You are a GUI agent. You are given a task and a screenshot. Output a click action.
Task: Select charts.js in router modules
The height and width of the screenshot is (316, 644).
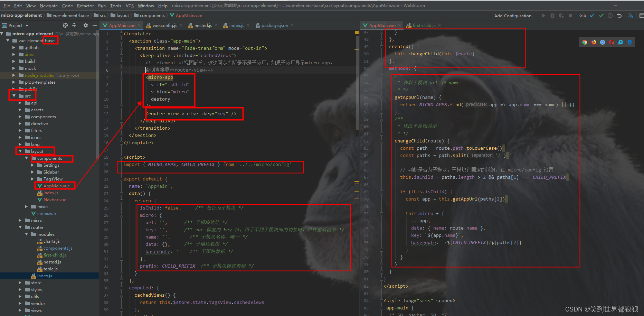[x=51, y=241]
